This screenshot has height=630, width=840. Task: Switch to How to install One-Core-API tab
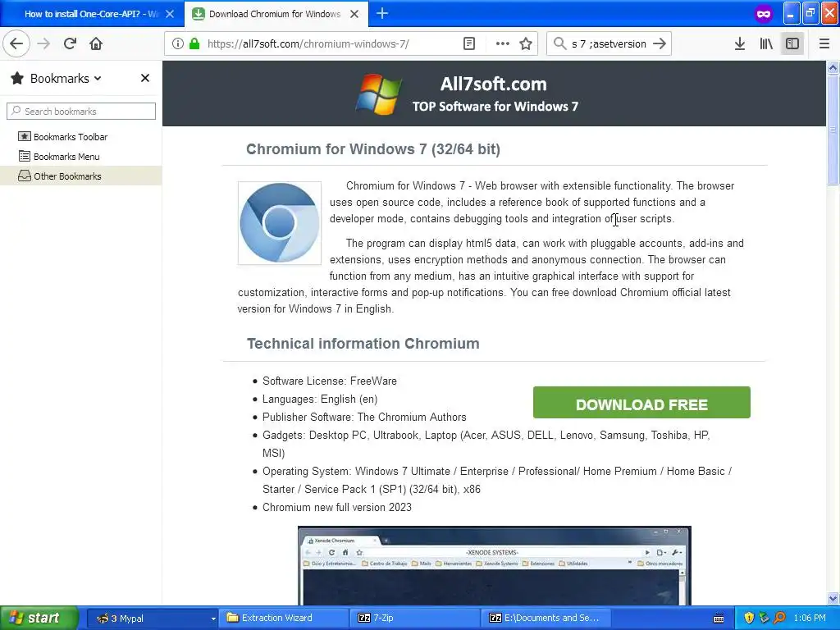coord(92,14)
